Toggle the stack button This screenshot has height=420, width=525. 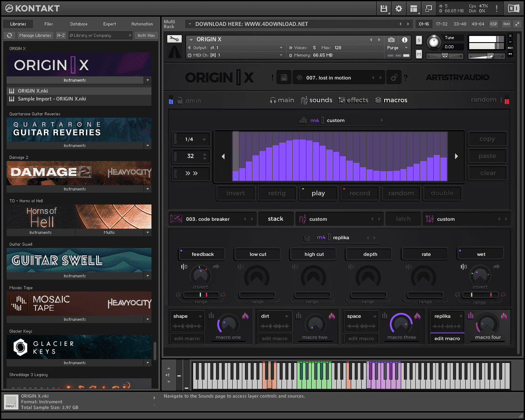pos(276,219)
